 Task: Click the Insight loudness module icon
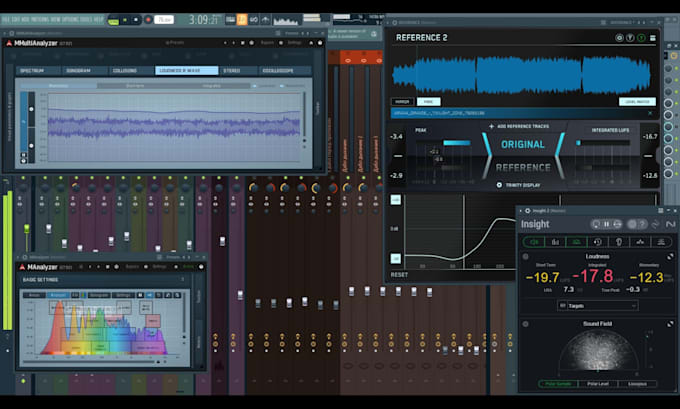point(534,242)
